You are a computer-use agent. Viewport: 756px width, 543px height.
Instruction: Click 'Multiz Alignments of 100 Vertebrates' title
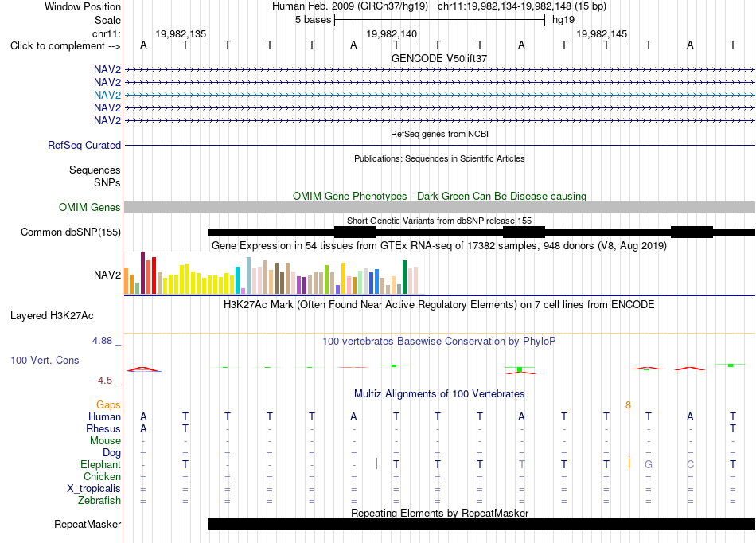[439, 393]
